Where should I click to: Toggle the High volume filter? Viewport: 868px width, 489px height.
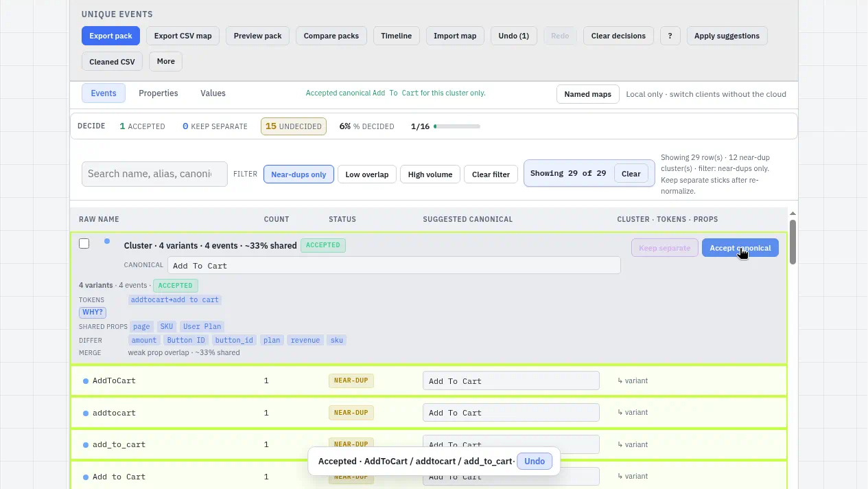(430, 174)
